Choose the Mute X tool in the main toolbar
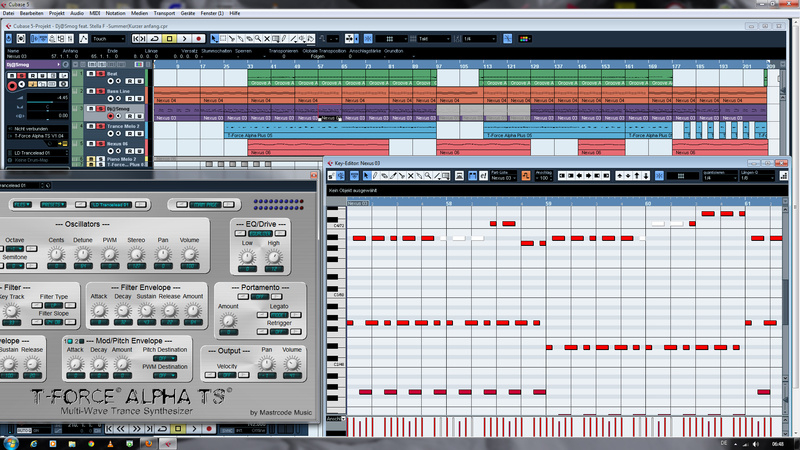 pyautogui.click(x=267, y=39)
